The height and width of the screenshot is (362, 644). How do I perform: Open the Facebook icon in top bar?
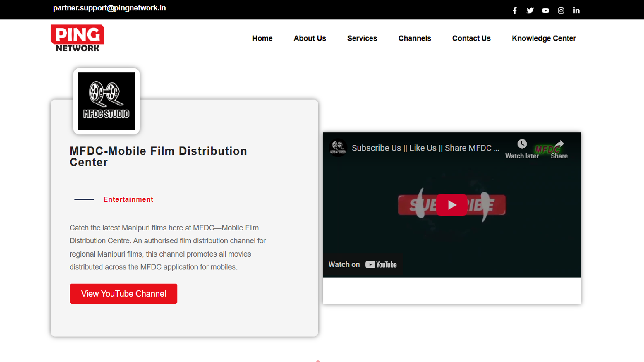tap(515, 11)
